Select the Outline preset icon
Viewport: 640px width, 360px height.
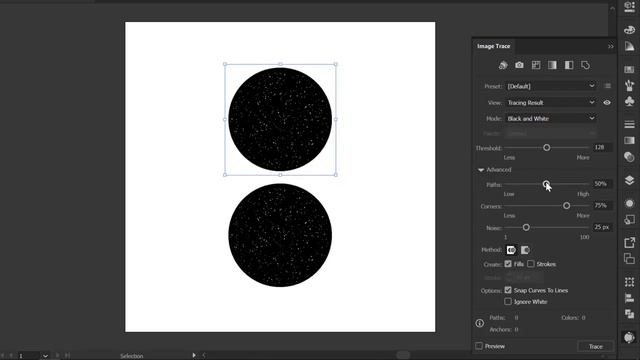click(585, 65)
